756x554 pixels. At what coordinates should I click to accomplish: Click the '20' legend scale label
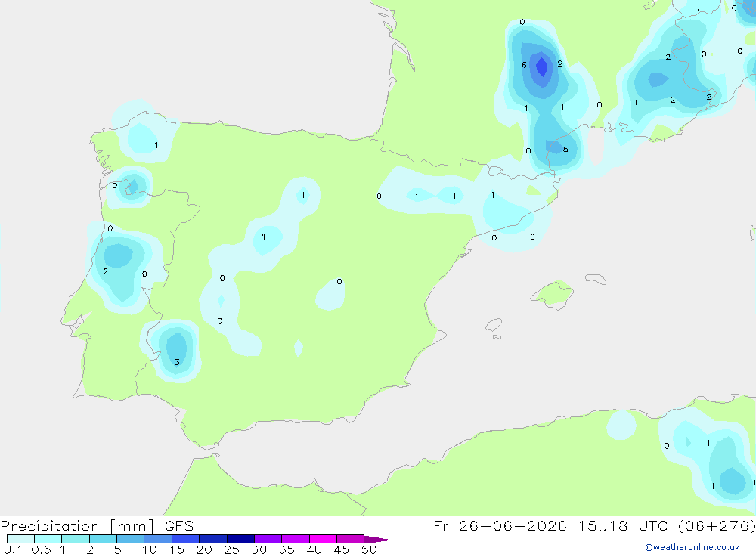click(204, 549)
